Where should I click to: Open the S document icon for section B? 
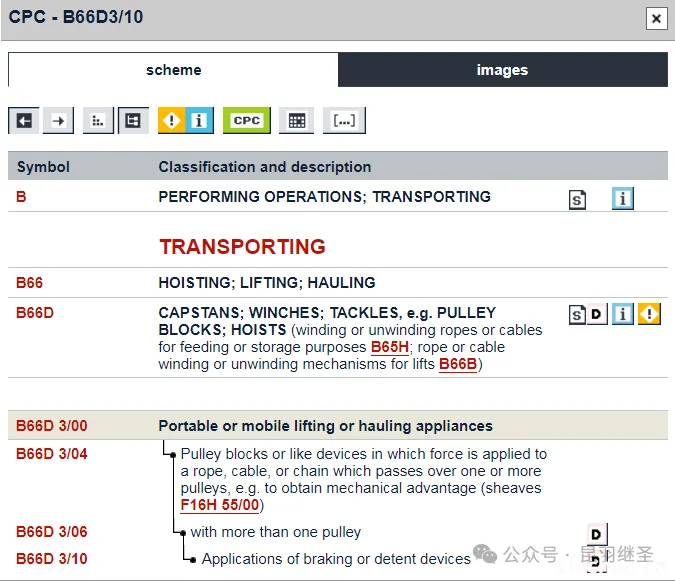pos(577,199)
